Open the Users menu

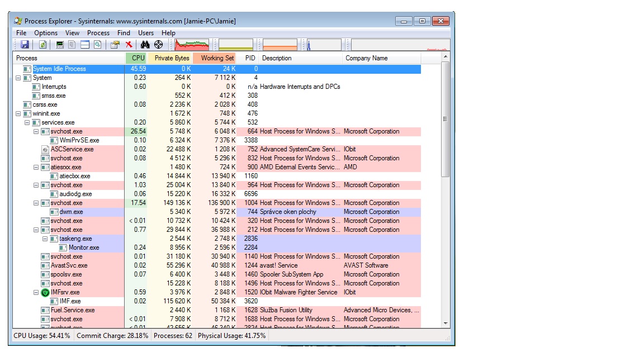pyautogui.click(x=146, y=33)
